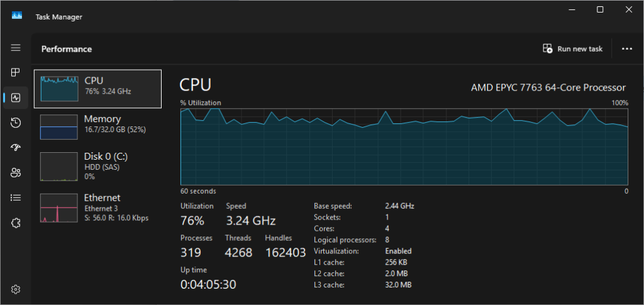The image size is (644, 305).
Task: Select the Memory resource in the list
Action: pyautogui.click(x=97, y=127)
